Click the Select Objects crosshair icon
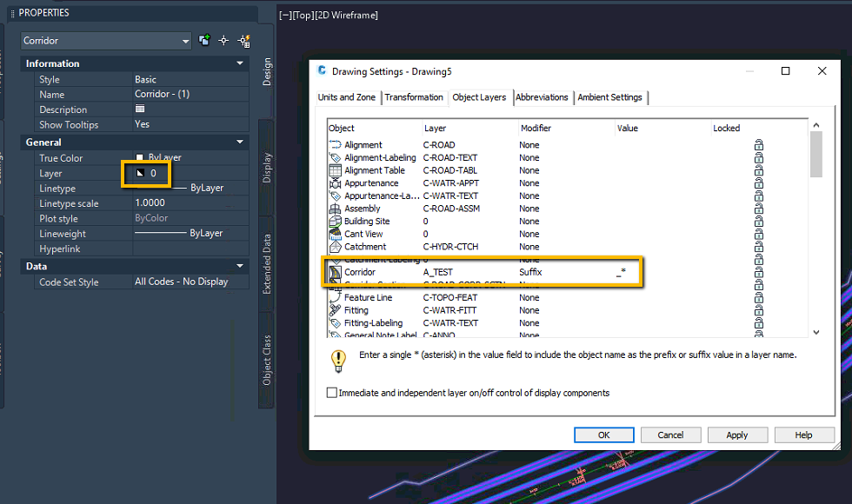 pyautogui.click(x=223, y=40)
